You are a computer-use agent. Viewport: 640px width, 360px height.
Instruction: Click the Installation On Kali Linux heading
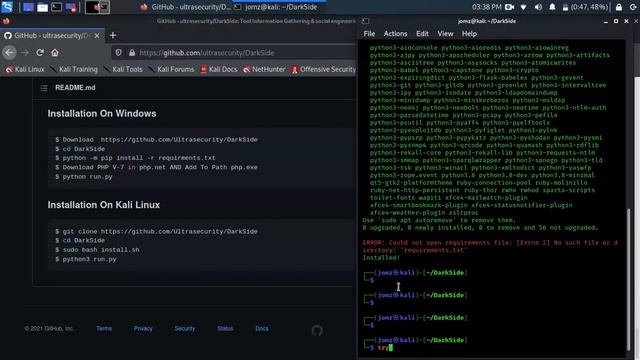point(104,205)
